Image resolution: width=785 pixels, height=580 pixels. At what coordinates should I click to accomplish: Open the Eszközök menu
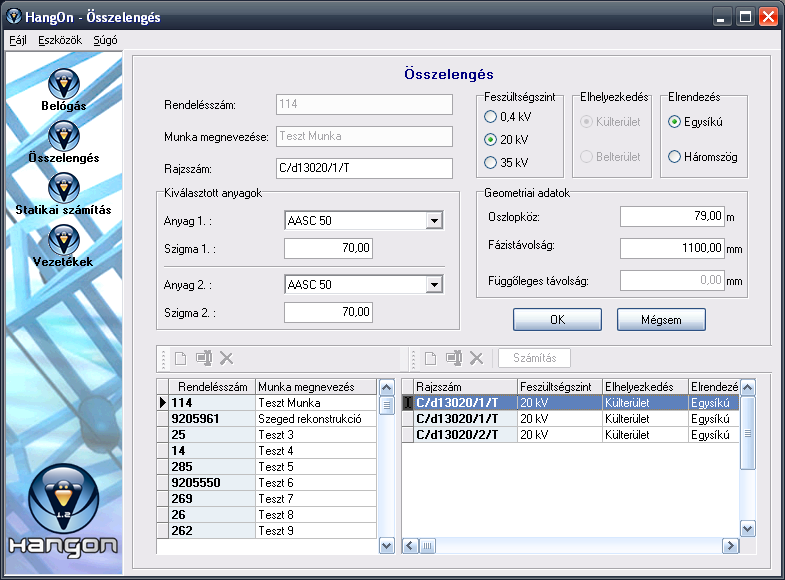click(59, 40)
